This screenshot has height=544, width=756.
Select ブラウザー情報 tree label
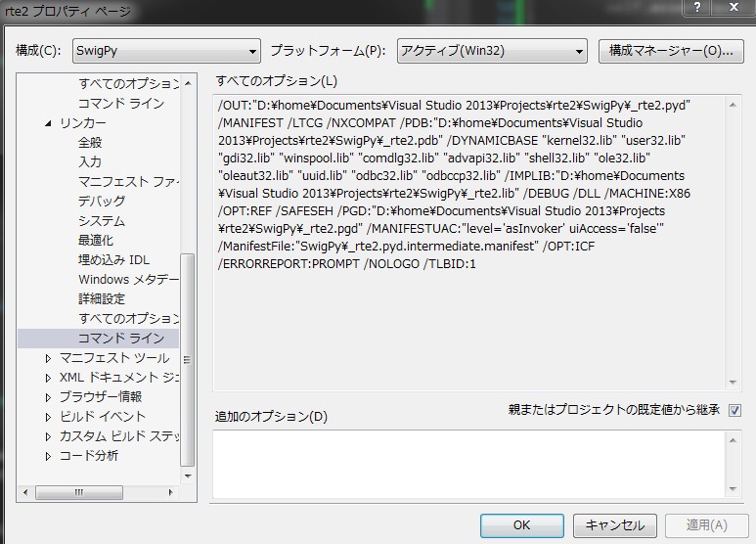point(101,397)
